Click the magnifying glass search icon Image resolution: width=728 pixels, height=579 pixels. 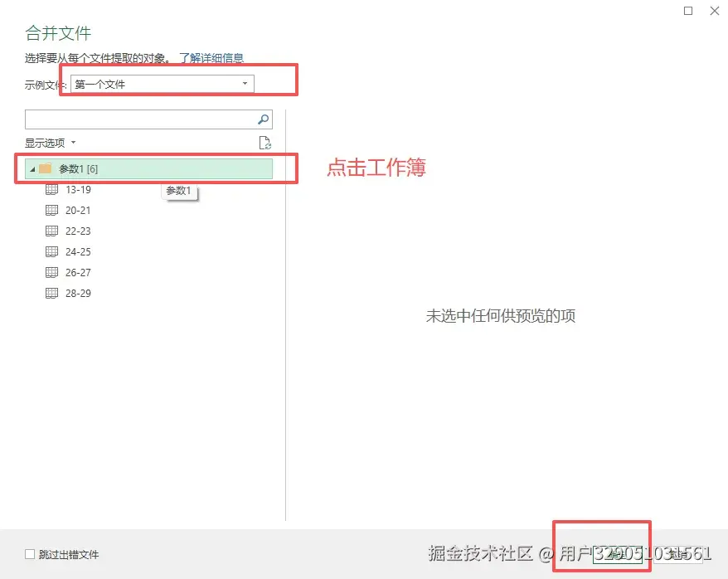click(264, 119)
